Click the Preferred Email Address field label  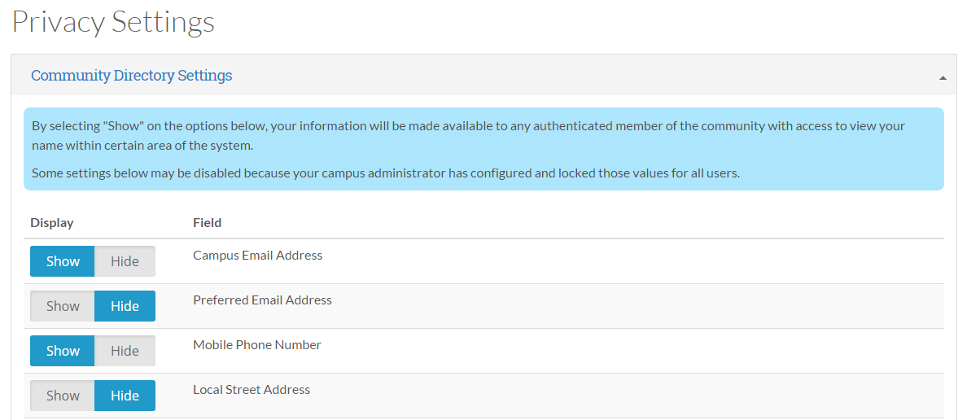(262, 300)
